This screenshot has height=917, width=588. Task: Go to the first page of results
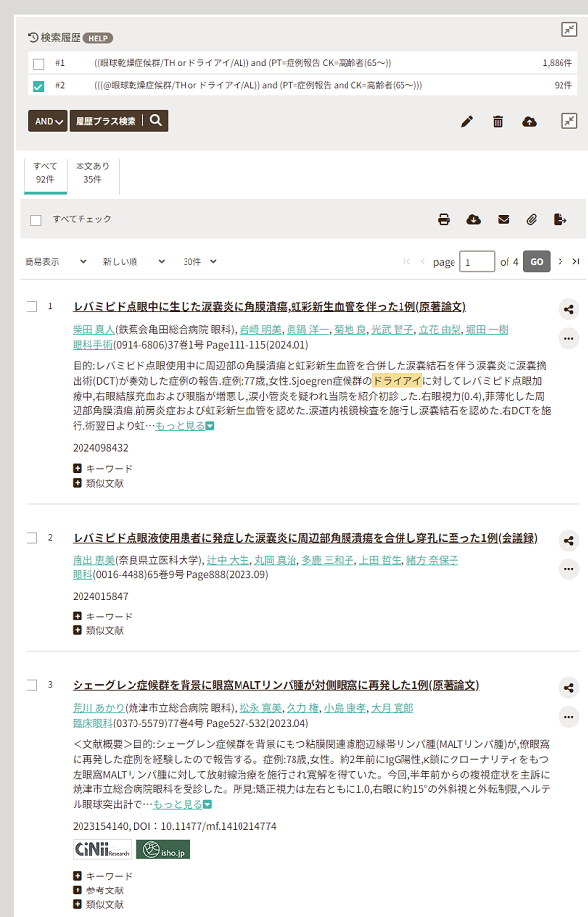coord(406,261)
